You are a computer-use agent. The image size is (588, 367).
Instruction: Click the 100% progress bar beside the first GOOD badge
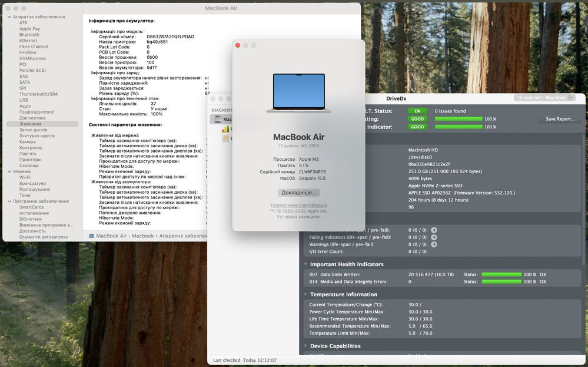pyautogui.click(x=459, y=119)
